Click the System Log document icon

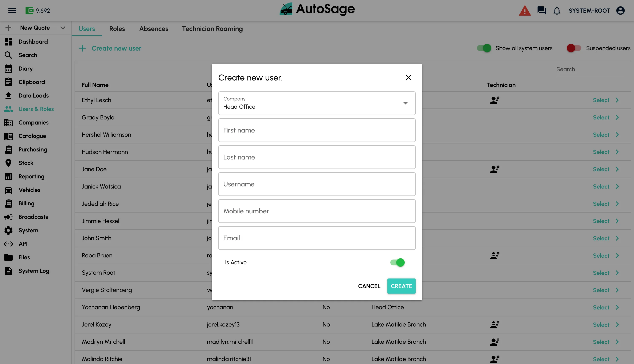(8, 271)
